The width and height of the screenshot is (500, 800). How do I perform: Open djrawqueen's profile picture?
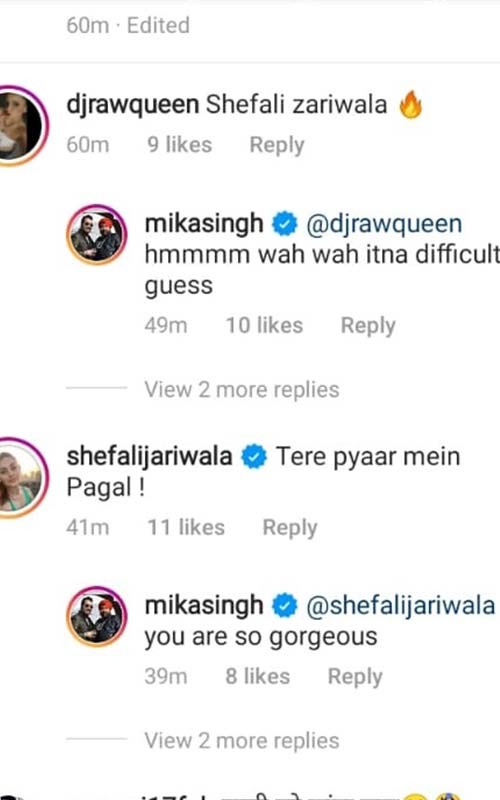click(x=21, y=125)
